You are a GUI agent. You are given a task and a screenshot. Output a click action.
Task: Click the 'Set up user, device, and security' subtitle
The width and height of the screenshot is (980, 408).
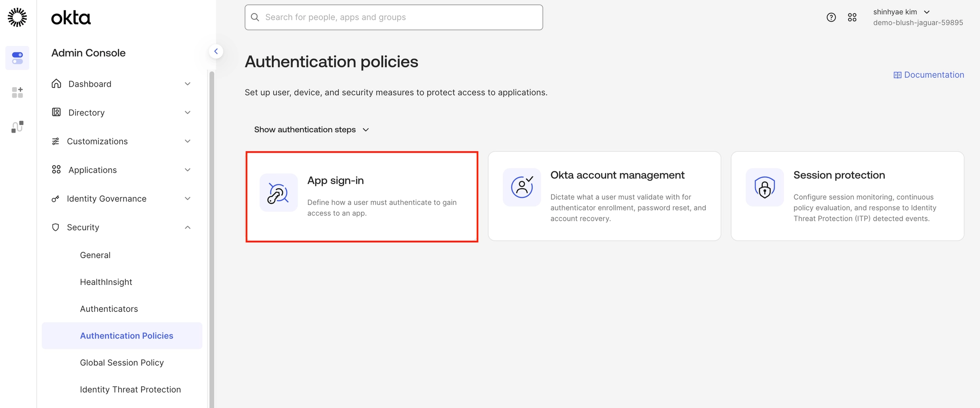396,92
